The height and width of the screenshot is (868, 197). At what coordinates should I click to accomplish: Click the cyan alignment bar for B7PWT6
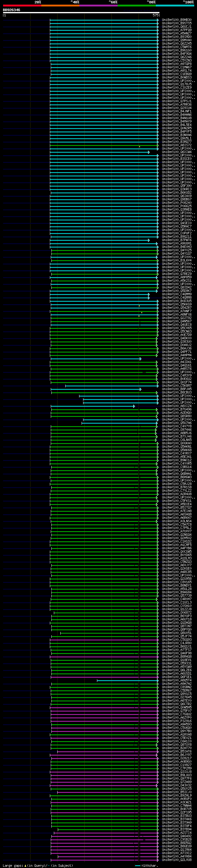click(100, 240)
